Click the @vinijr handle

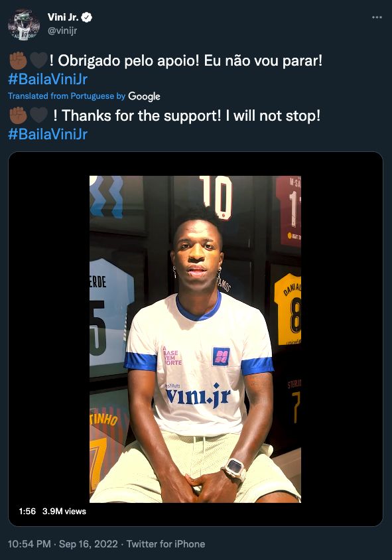point(62,29)
